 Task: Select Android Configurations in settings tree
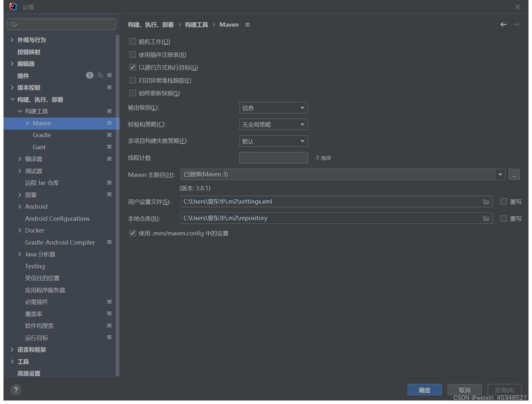pyautogui.click(x=57, y=219)
